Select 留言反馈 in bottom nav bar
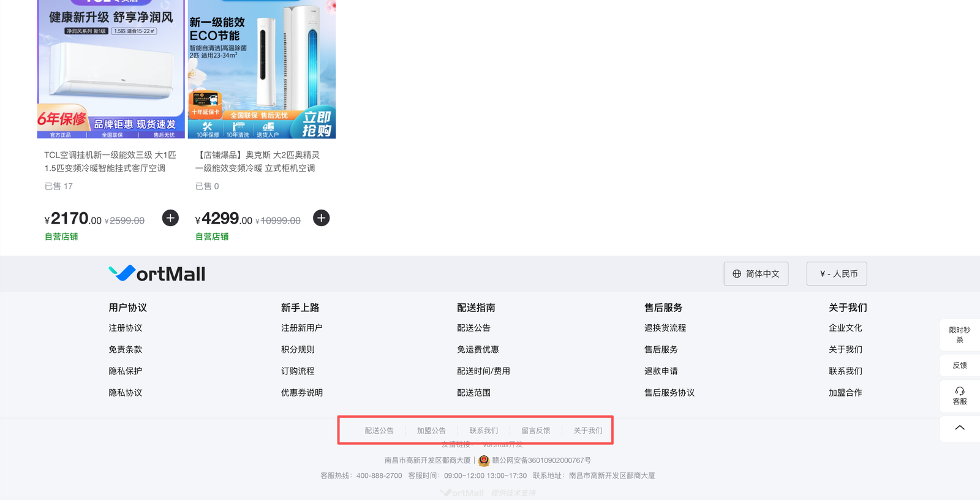Screen dimensions: 980x500 pyautogui.click(x=536, y=431)
